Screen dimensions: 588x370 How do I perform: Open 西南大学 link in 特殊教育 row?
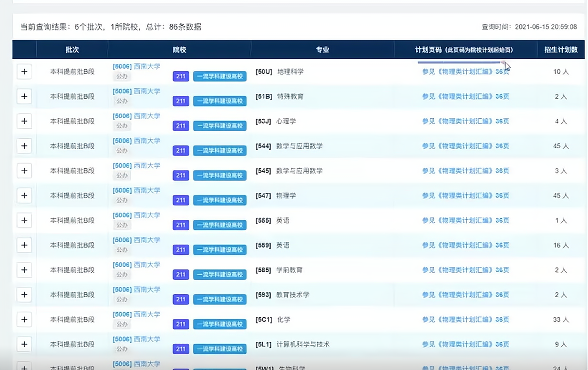pyautogui.click(x=136, y=91)
